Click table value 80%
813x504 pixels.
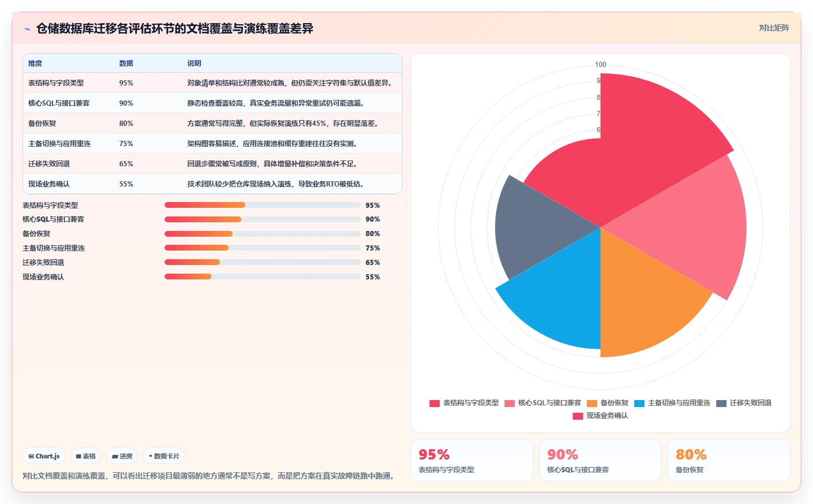(x=126, y=124)
